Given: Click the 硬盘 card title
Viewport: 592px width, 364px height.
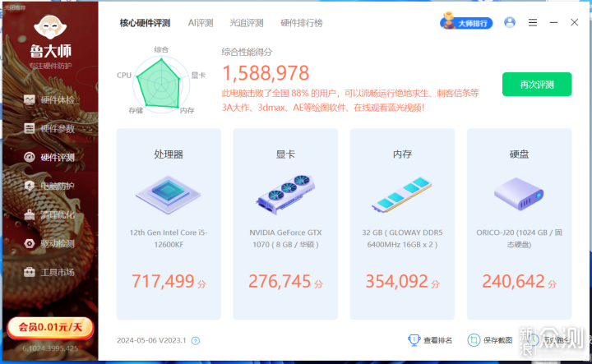Looking at the screenshot, I should tap(519, 154).
